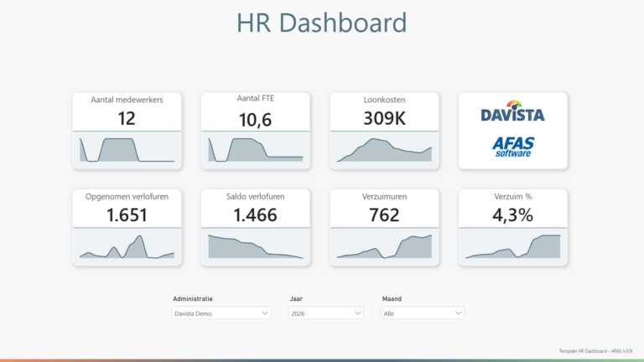The height and width of the screenshot is (362, 644).
Task: Click the chevron arrow in the Jaar dropdown
Action: (358, 313)
